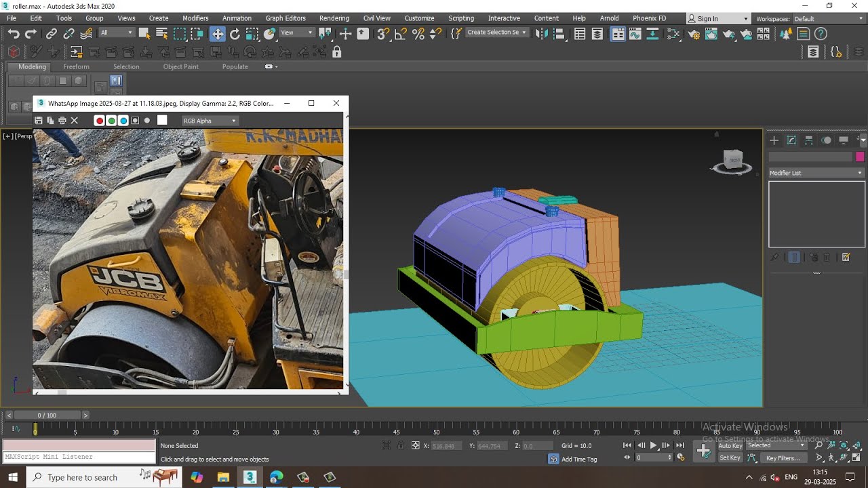This screenshot has width=868, height=488.
Task: Open Microsoft Edge from the taskbar
Action: 276,477
